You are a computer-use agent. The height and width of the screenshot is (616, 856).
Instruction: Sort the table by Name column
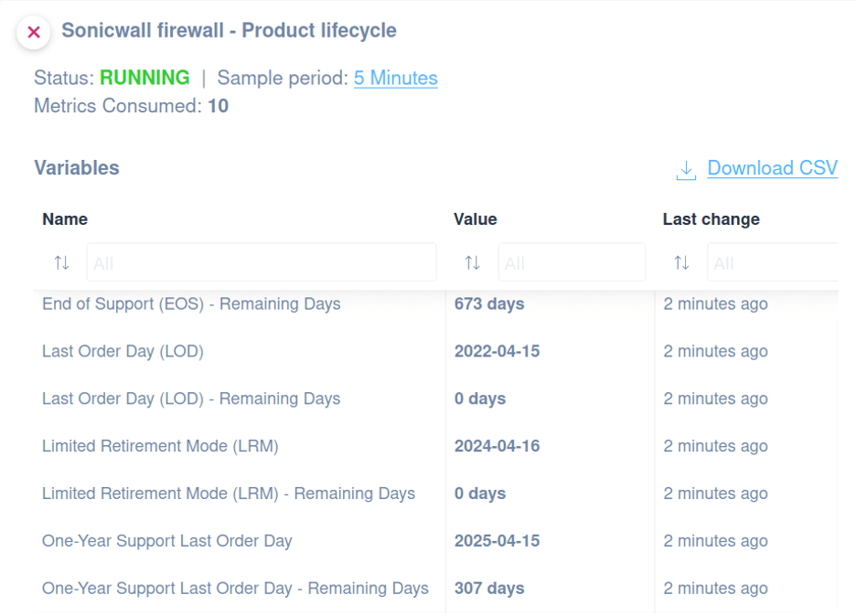coord(61,263)
